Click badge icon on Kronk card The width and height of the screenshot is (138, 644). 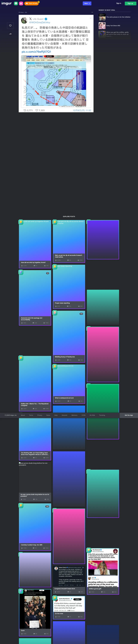(21, 222)
